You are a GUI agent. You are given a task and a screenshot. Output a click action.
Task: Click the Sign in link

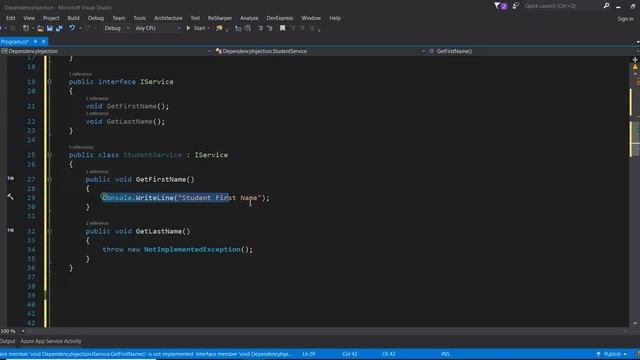click(625, 19)
